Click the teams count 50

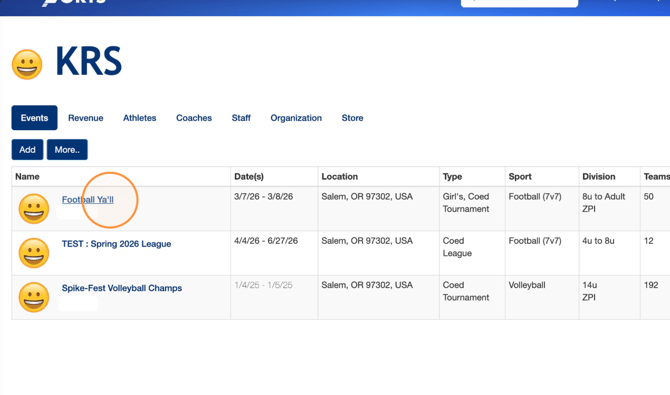[649, 197]
